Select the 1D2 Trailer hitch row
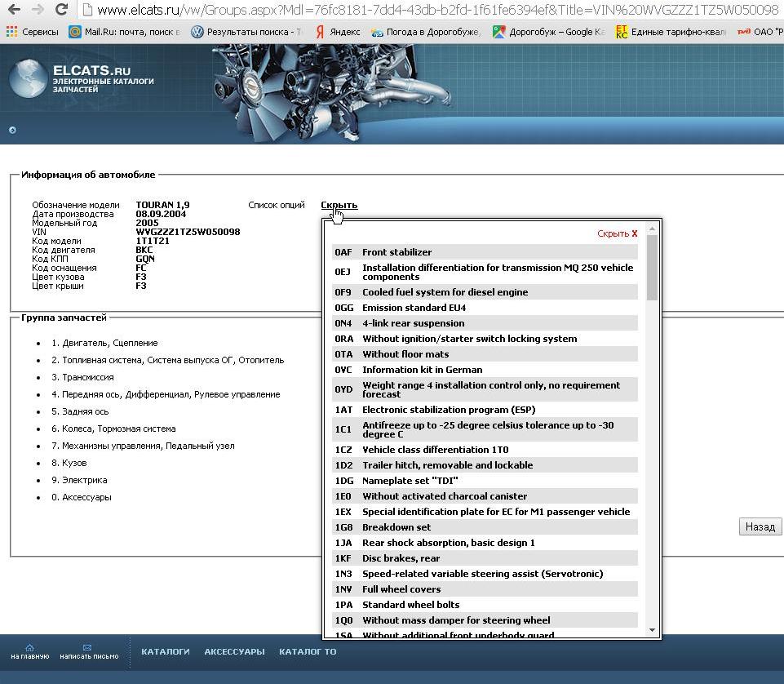Image resolution: width=784 pixels, height=684 pixels. pos(485,465)
